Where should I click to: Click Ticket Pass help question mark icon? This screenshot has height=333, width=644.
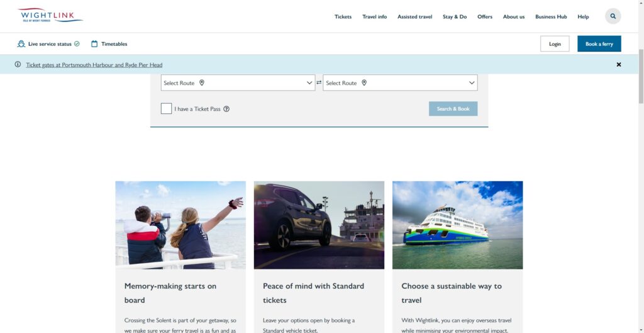coord(226,109)
